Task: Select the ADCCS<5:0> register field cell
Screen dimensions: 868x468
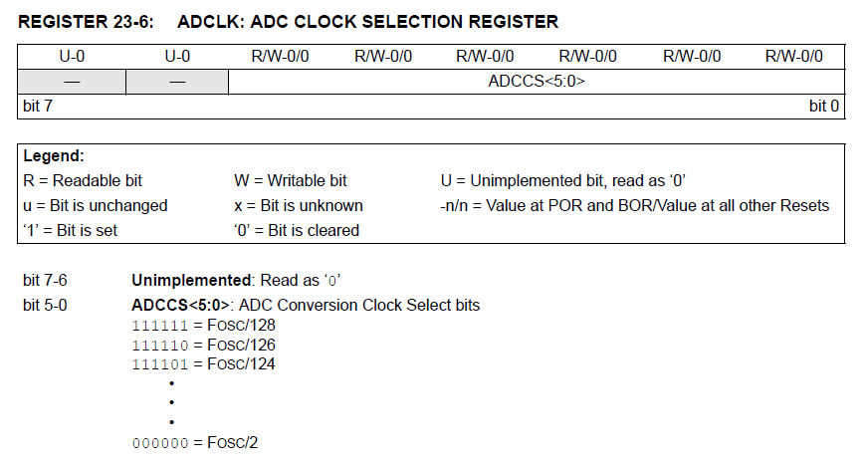Action: (x=537, y=82)
